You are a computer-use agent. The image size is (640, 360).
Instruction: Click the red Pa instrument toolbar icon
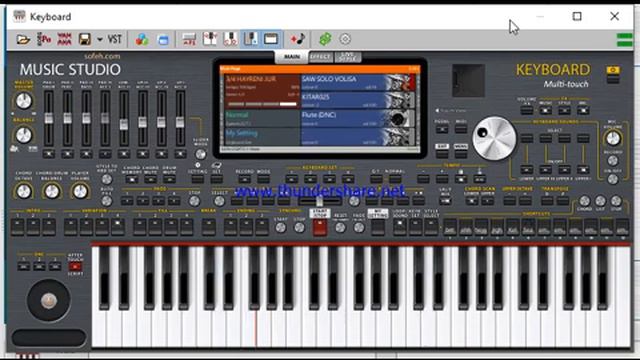click(44, 40)
